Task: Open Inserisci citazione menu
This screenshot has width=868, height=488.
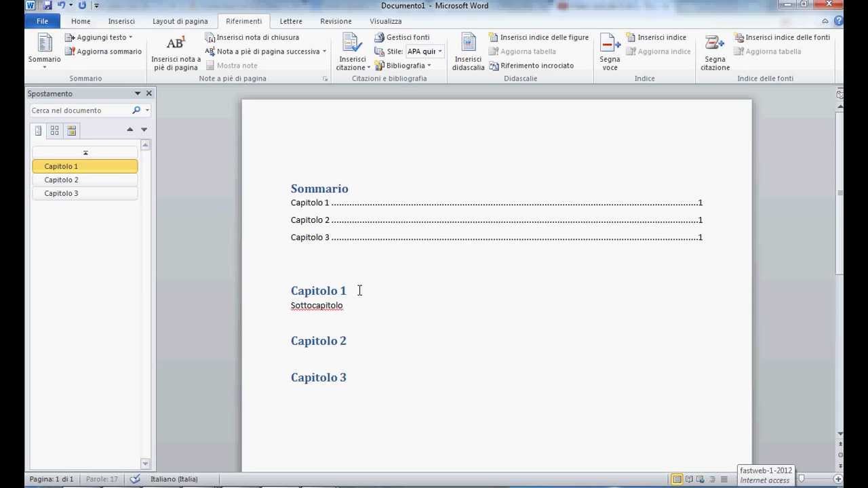Action: (x=353, y=52)
